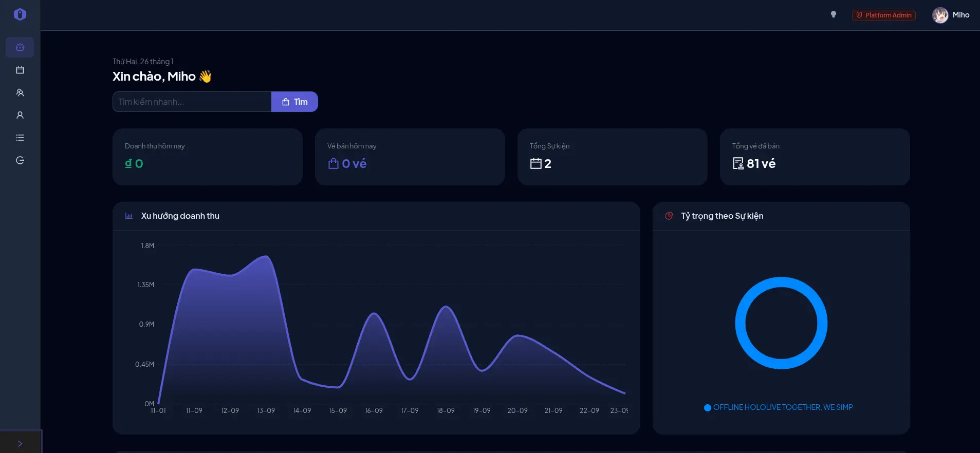Toggle the 'OFFLINE HOLOLIVE TOGETHER, WE SIMP' legend
The height and width of the screenshot is (453, 980).
coord(779,407)
